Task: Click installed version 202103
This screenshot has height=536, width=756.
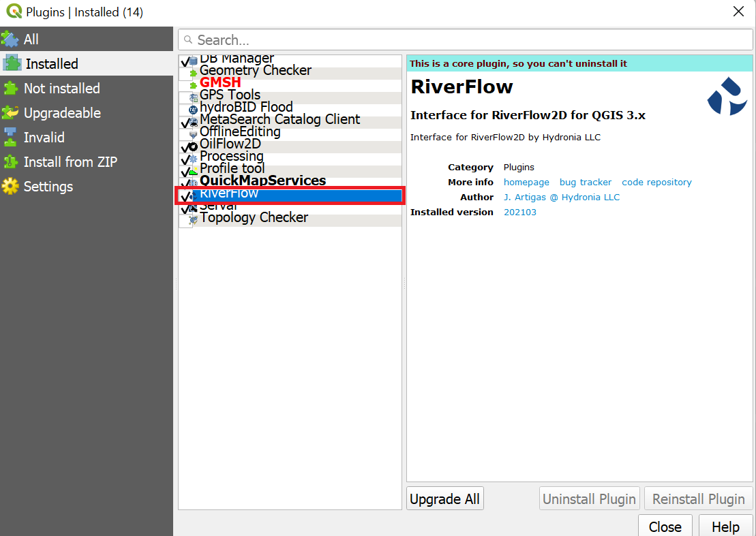Action: tap(519, 212)
